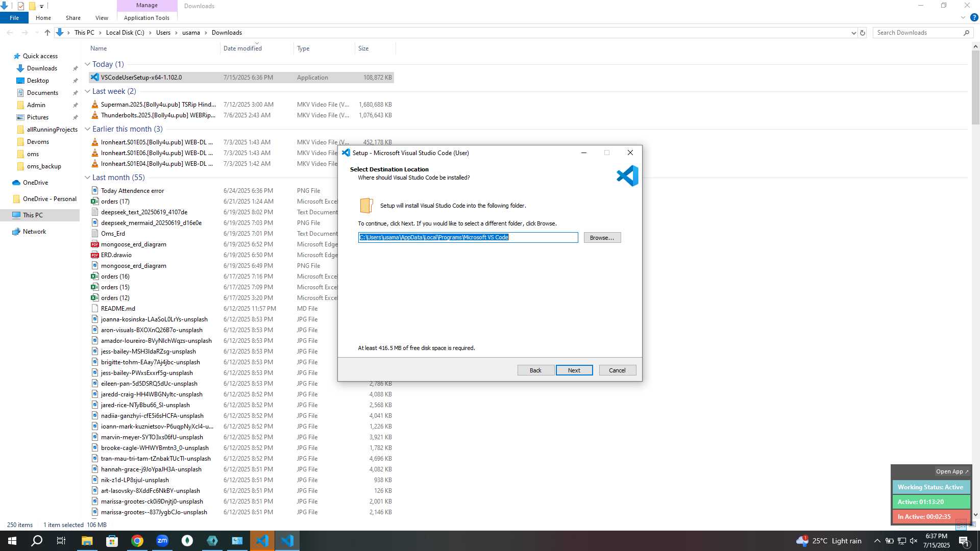Switch to large icons view button
The width and height of the screenshot is (980, 551).
(x=973, y=524)
